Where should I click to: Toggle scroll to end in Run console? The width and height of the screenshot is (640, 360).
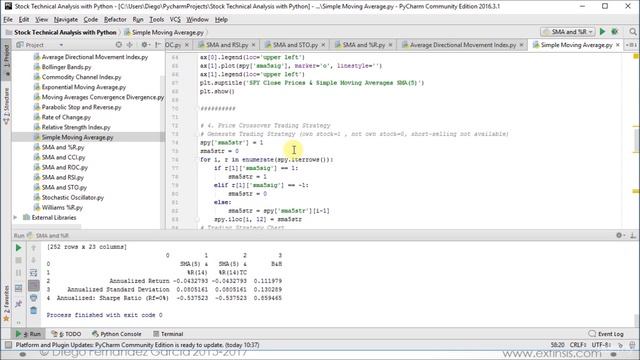click(33, 285)
